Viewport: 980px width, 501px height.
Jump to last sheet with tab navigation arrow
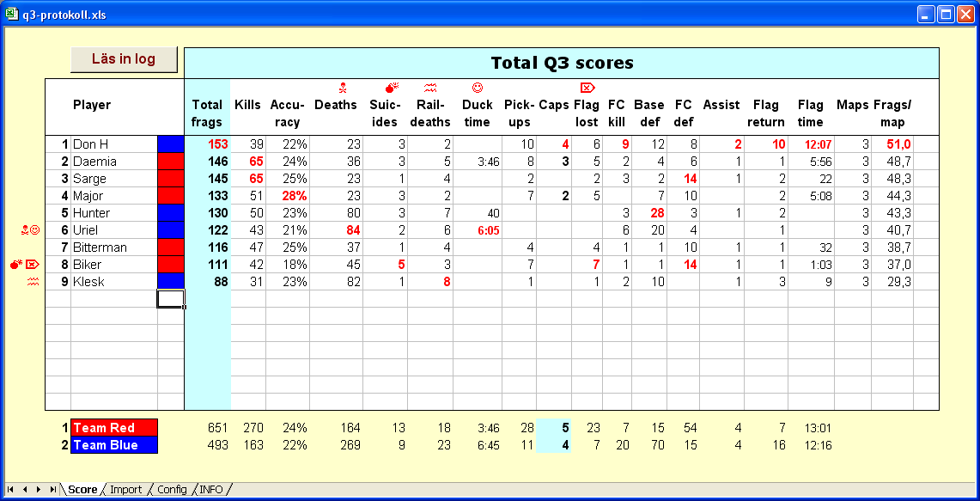tap(53, 489)
